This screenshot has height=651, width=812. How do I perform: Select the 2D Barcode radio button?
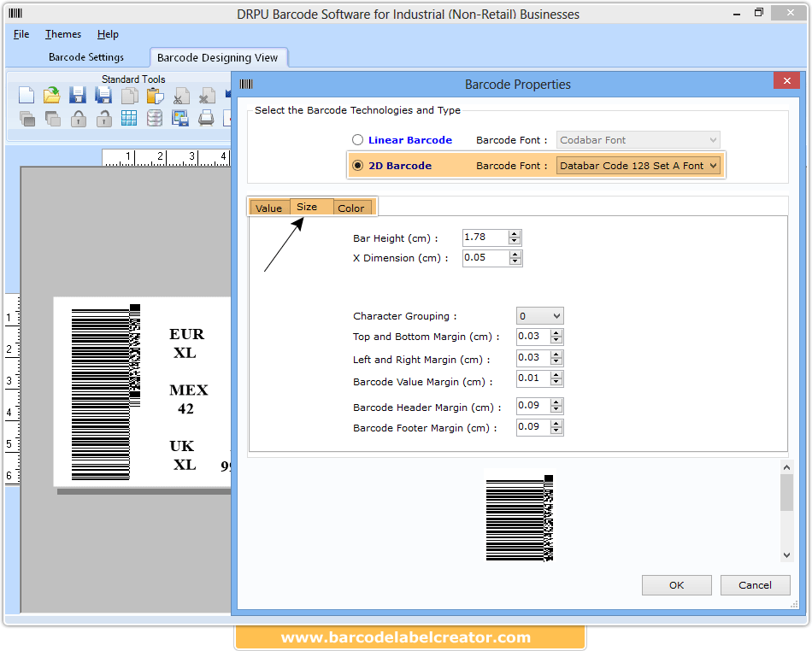pyautogui.click(x=356, y=164)
